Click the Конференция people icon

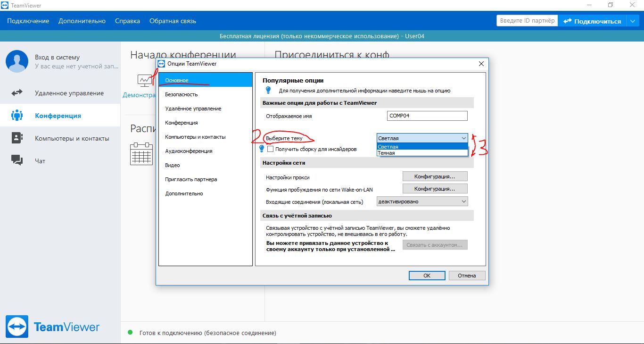[17, 116]
